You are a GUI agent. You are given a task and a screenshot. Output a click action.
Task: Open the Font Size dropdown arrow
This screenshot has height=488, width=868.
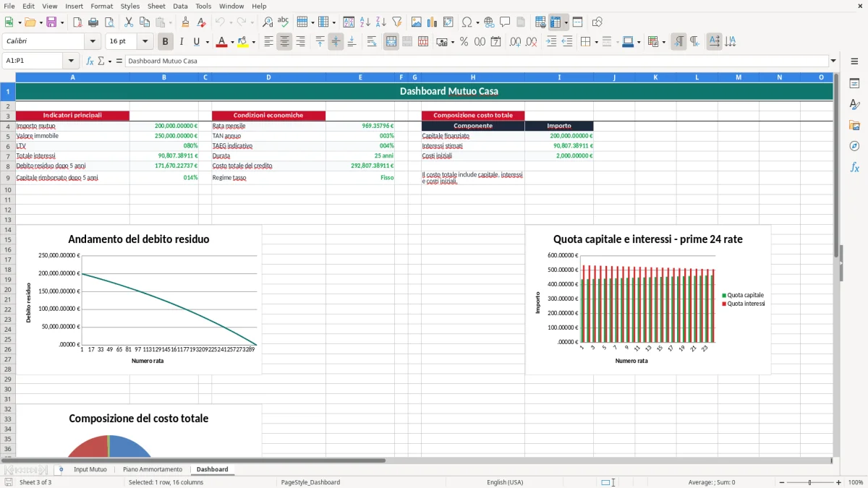[145, 42]
